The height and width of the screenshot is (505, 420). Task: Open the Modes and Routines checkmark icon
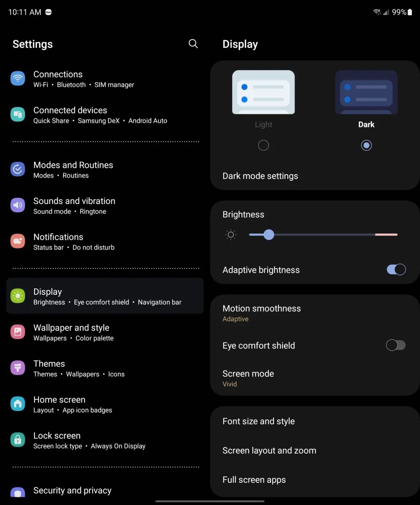(18, 169)
